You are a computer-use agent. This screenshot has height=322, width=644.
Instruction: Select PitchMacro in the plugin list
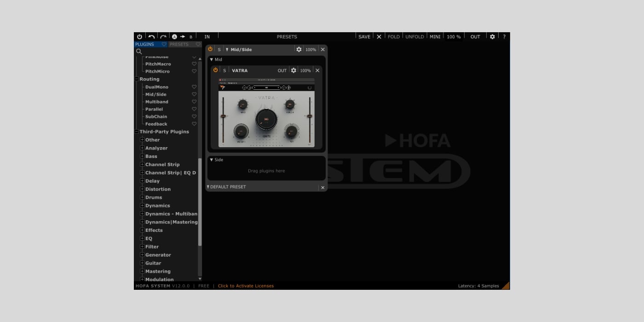(x=158, y=64)
